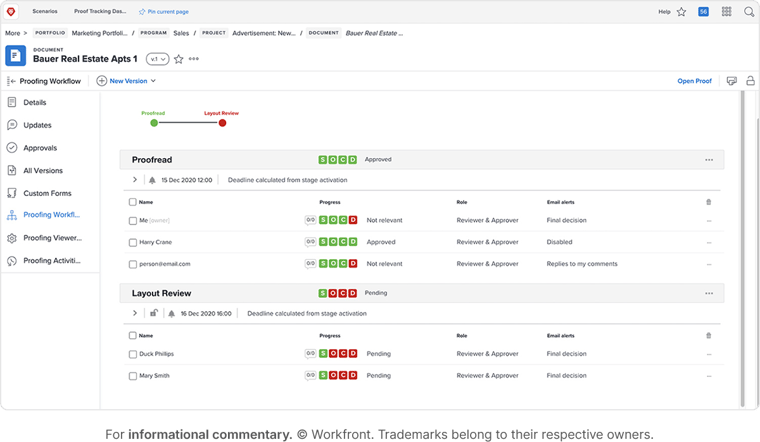Screen dimensions: 760x442
Task: Click the Layout Review table trash icon
Action: pyautogui.click(x=709, y=335)
